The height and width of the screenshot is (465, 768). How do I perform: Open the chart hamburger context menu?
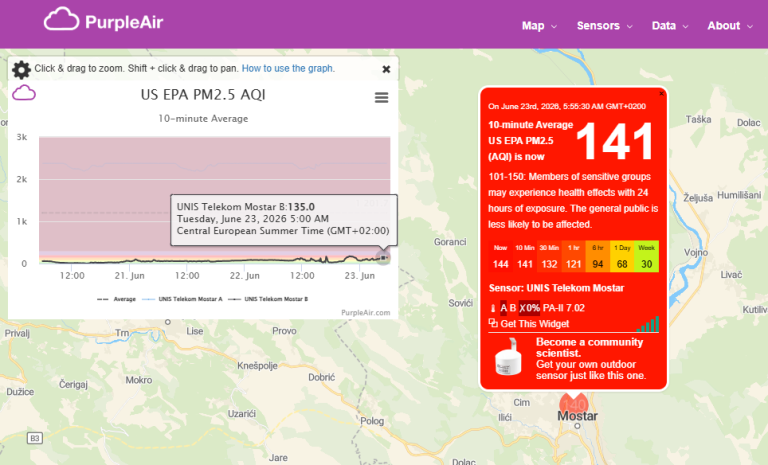click(382, 98)
